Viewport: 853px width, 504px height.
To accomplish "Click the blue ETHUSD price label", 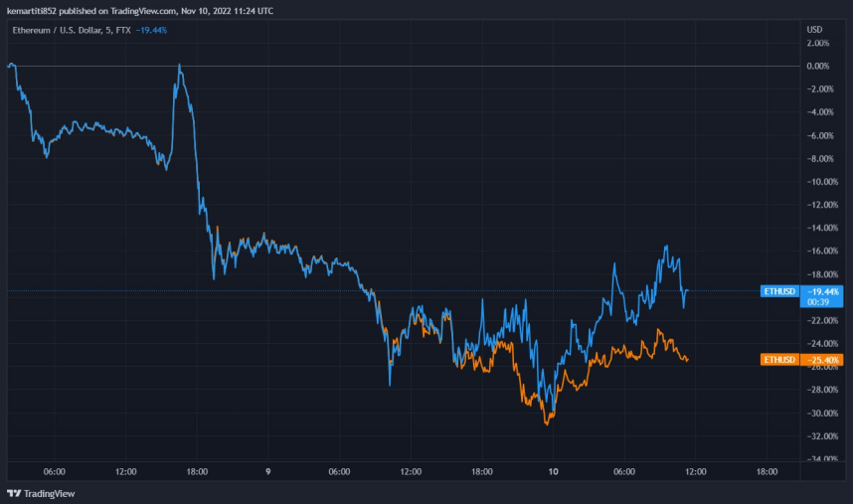I will click(779, 291).
